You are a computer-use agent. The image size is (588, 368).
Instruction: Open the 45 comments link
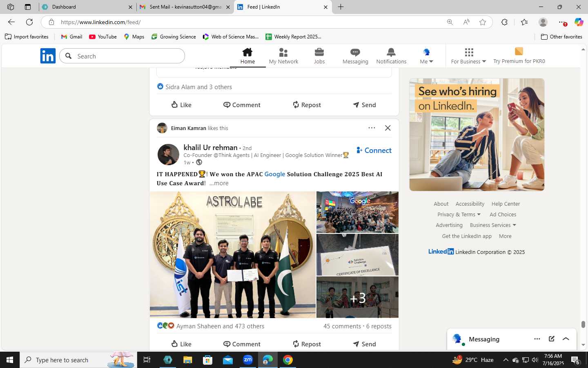tap(342, 326)
